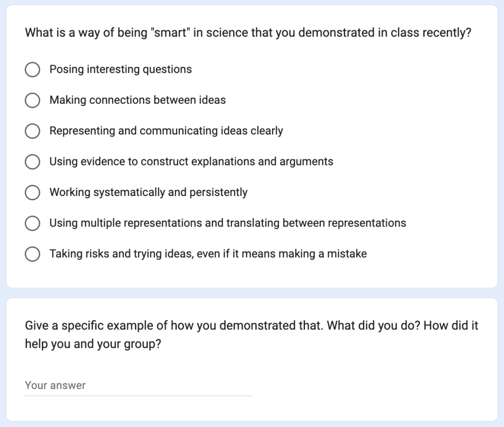Click the label text "Making connections between ideas"
Image resolution: width=504 pixels, height=427 pixels.
pos(137,100)
